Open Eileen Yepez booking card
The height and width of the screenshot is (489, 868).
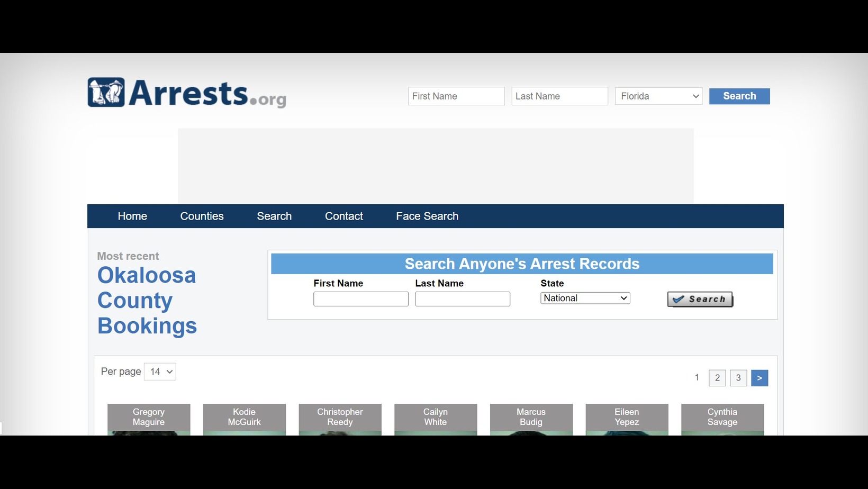627,419
